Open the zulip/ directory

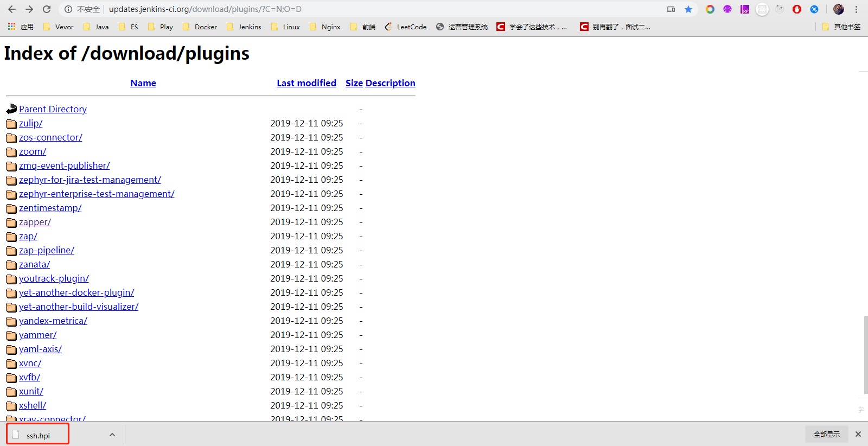(x=30, y=123)
